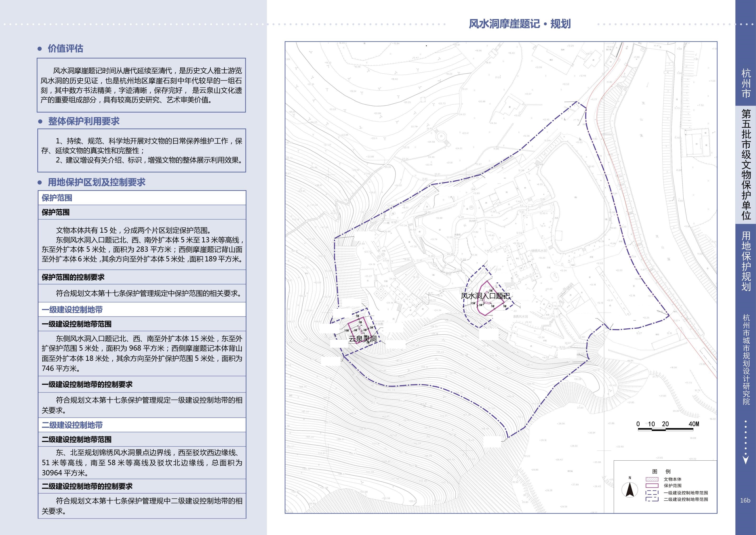Click the line starting 2、建议增设有关介绍
756x535 pixels.
149,160
